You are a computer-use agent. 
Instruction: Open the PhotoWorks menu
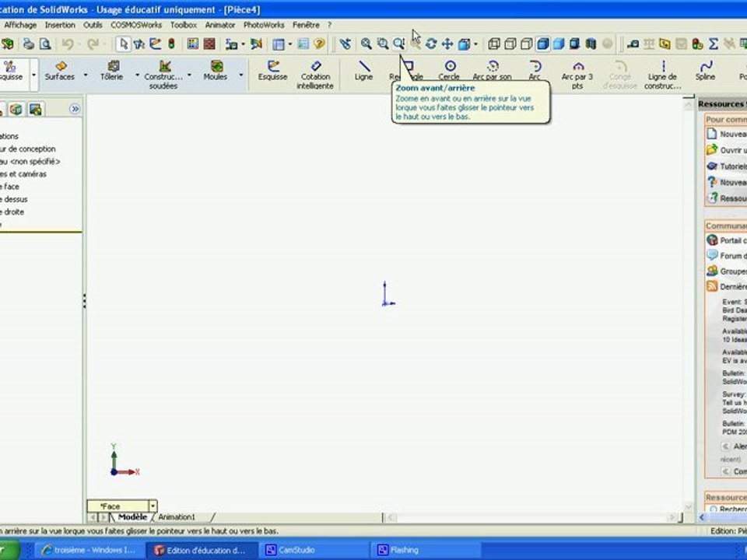[x=264, y=25]
